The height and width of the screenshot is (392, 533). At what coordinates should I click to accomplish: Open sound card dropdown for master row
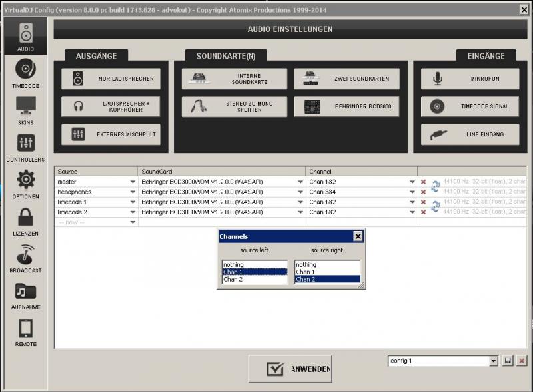(x=300, y=182)
